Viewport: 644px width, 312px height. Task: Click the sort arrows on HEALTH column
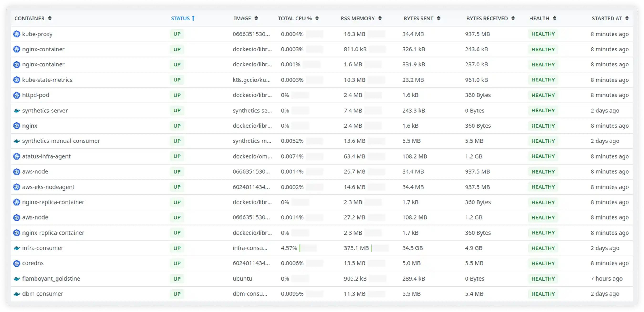(x=555, y=18)
